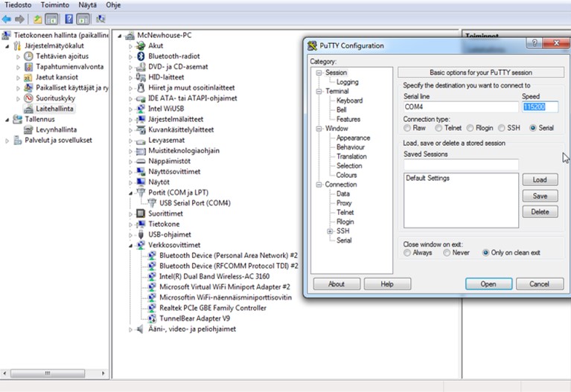
Task: Click the Serial line input field
Action: coord(461,106)
